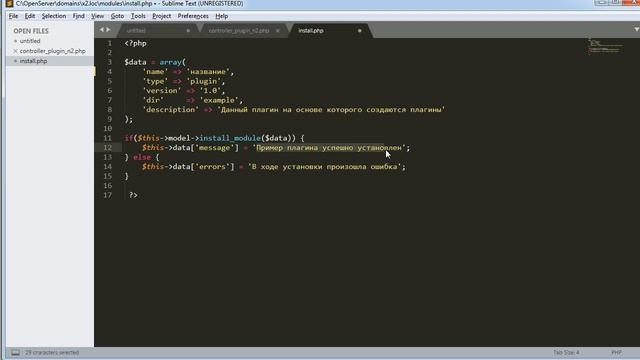Open the Goto menu

click(x=117, y=16)
